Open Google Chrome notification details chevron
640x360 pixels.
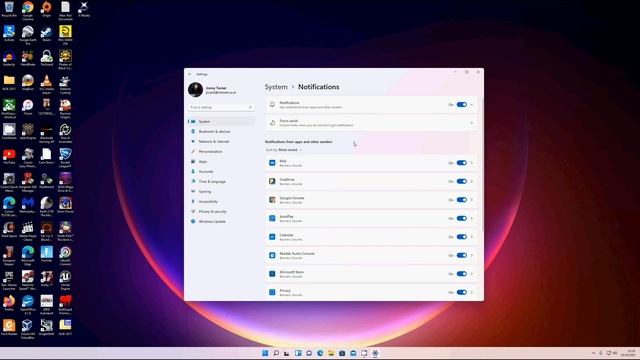pyautogui.click(x=472, y=200)
